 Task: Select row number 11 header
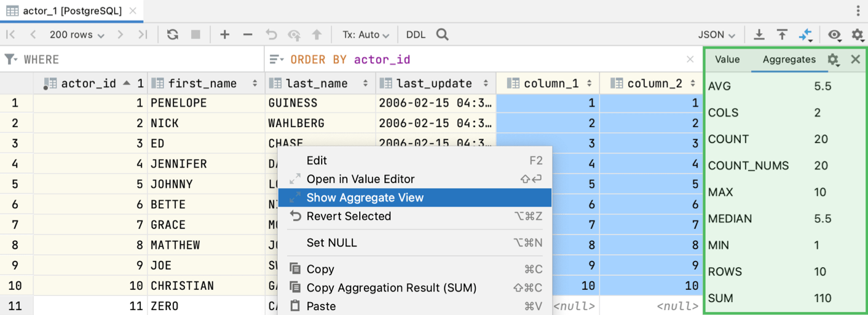[16, 306]
